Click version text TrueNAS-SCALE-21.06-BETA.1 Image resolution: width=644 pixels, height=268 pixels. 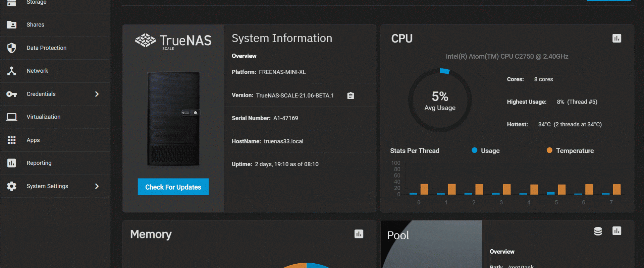[295, 95]
